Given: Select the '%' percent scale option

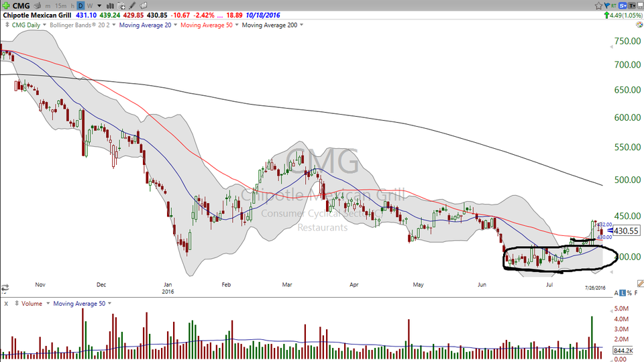Looking at the screenshot, I should (x=629, y=293).
